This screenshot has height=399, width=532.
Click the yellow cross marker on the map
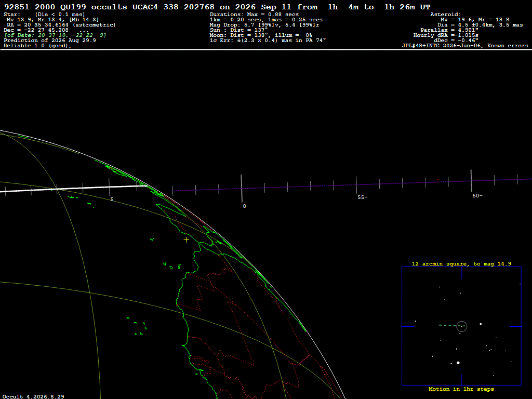point(187,240)
